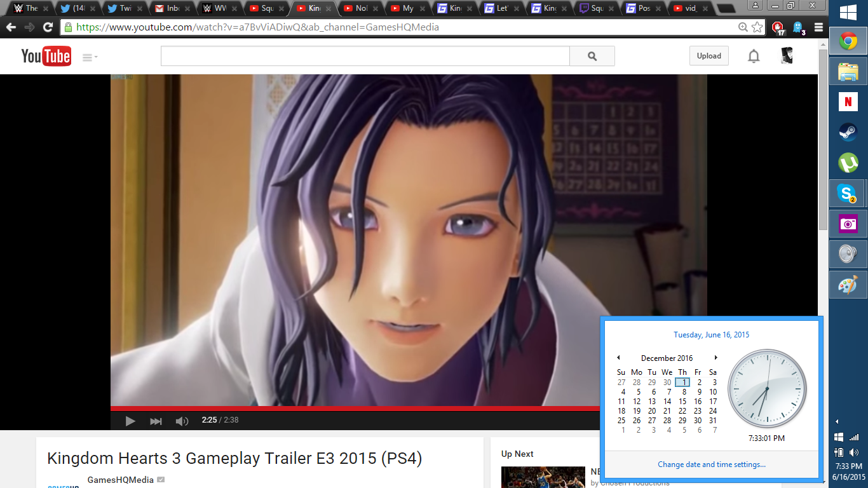Open Steam from the taskbar

pyautogui.click(x=848, y=132)
